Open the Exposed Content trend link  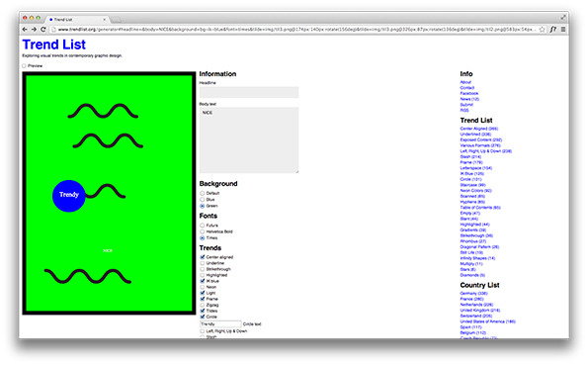pos(481,140)
